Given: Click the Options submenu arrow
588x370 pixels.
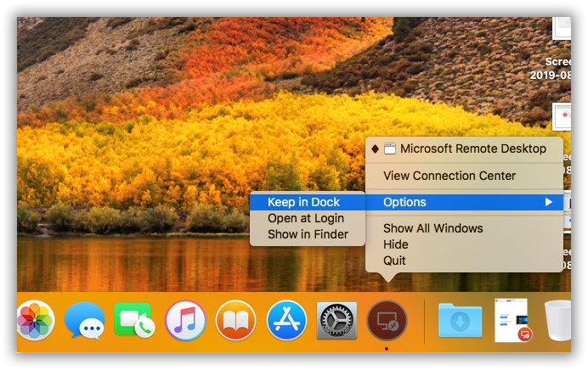Looking at the screenshot, I should 549,202.
